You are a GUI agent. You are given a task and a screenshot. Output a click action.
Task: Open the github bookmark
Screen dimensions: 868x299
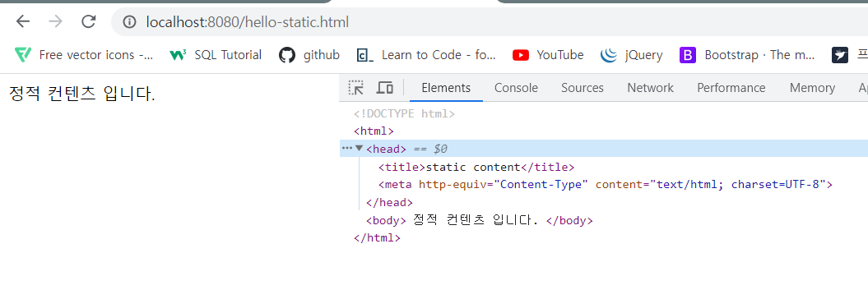309,55
